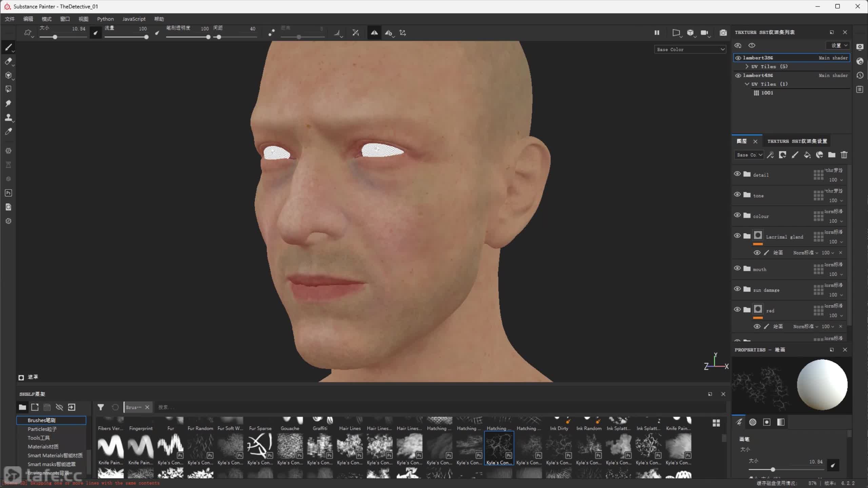Hide the mouth layer folder
This screenshot has width=868, height=488.
pyautogui.click(x=737, y=268)
